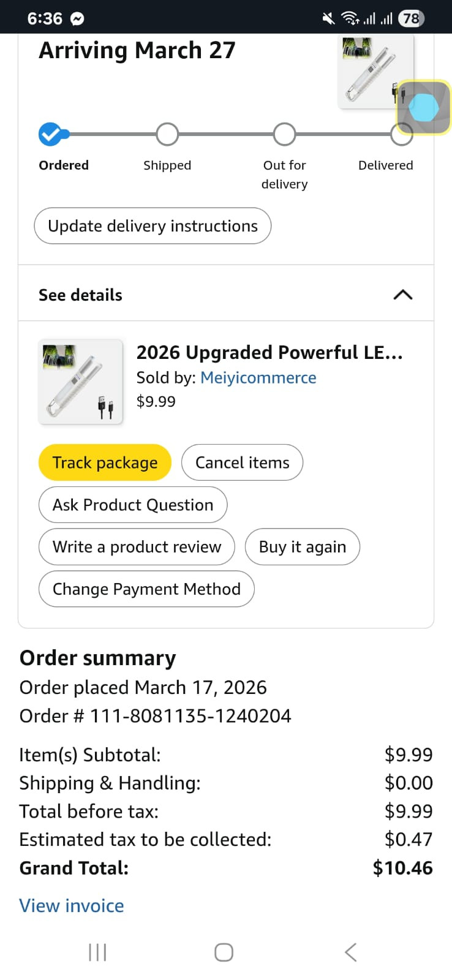Tap the Messenger notification icon in status bar
The height and width of the screenshot is (980, 452).
pos(77,19)
